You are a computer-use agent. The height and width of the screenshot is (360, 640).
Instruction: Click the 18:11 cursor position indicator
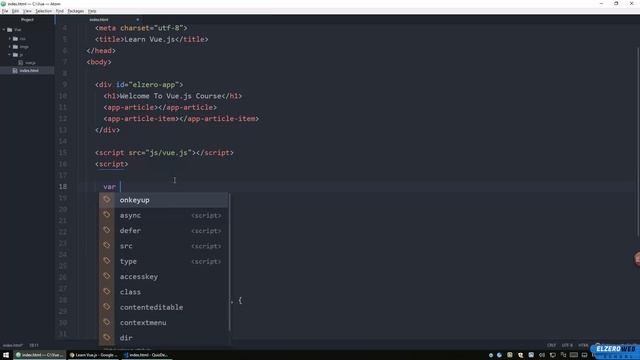(x=33, y=345)
